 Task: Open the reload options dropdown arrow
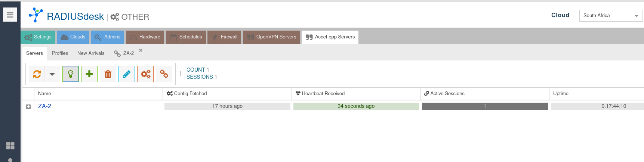point(52,74)
